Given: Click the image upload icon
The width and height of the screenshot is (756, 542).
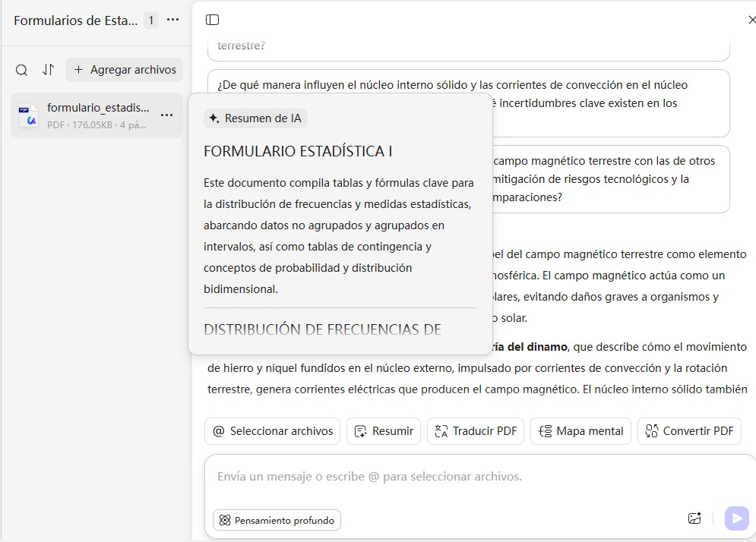Looking at the screenshot, I should point(694,518).
